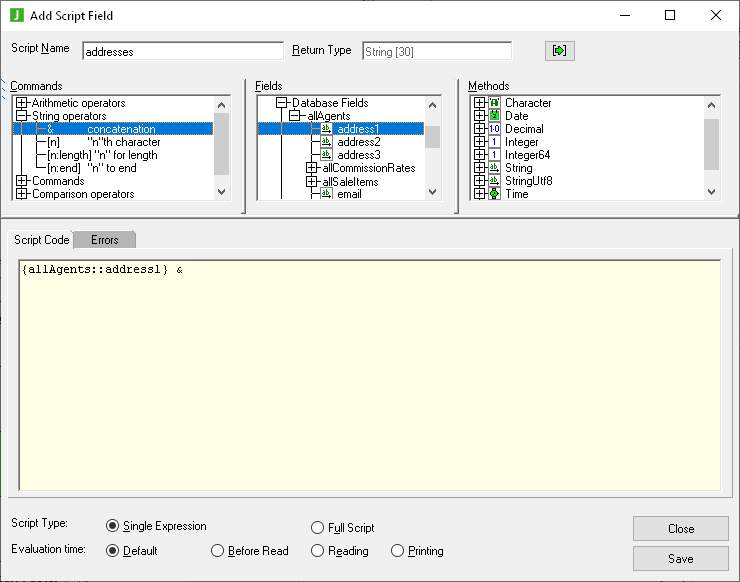Screen dimensions: 740x582
Task: Set evaluation time to Printing
Action: pyautogui.click(x=398, y=551)
